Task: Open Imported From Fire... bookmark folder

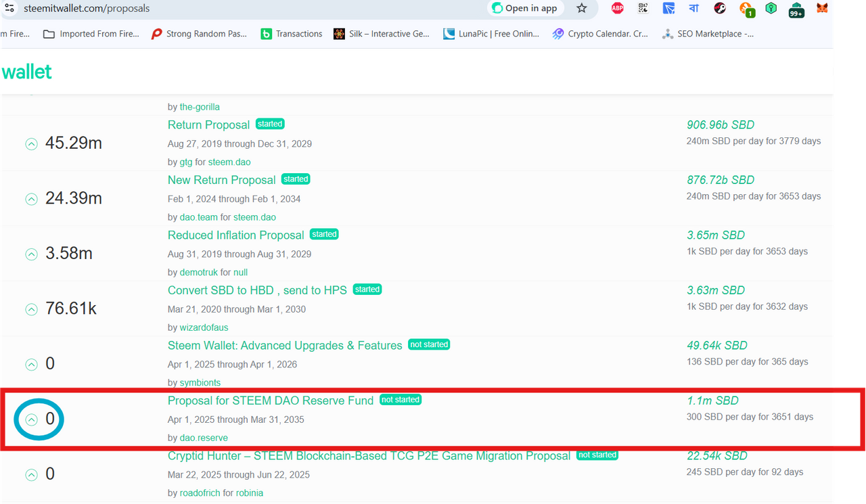Action: click(x=91, y=34)
